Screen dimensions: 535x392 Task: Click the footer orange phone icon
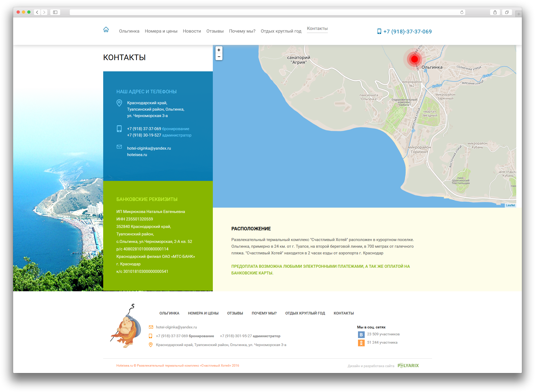151,336
